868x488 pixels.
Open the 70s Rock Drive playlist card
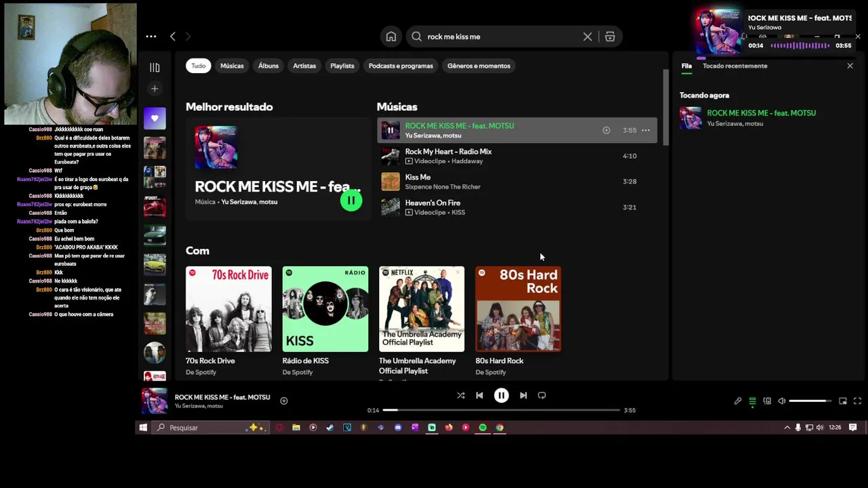click(229, 322)
